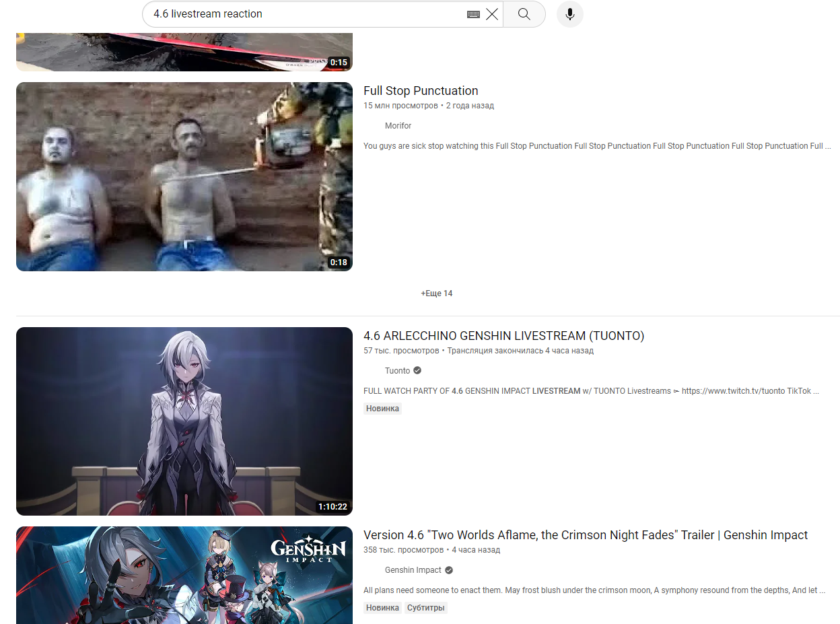840x624 pixels.
Task: Open the on-screen keyboard icon in search box
Action: point(473,14)
